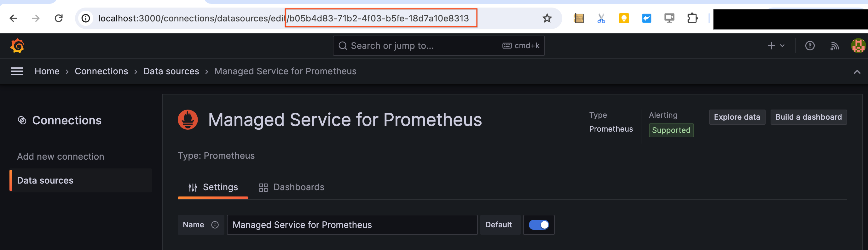Open Add new connection link
The height and width of the screenshot is (250, 868).
(60, 156)
